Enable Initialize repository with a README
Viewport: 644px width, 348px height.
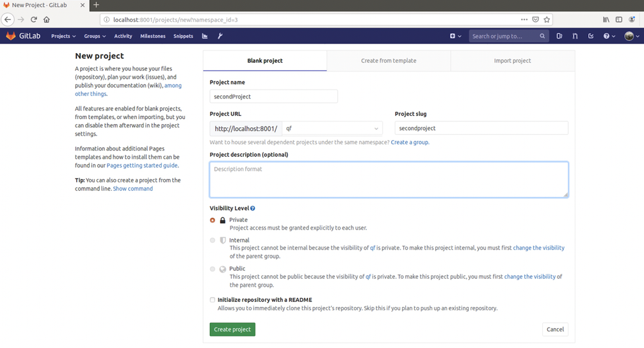coord(213,300)
